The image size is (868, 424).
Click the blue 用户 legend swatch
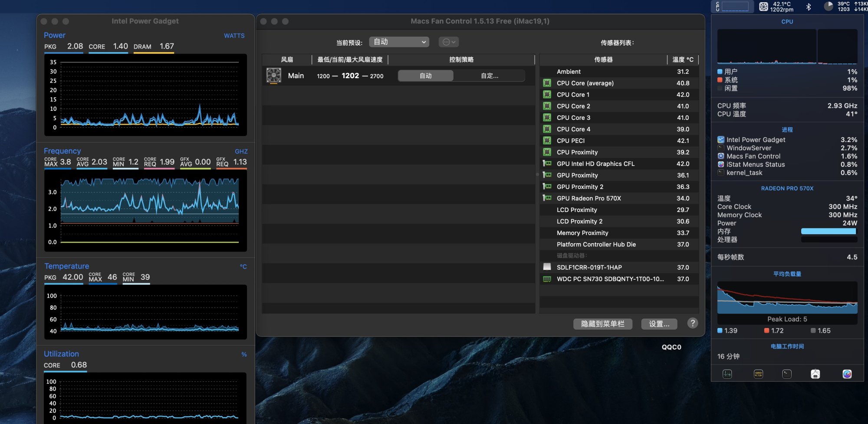tap(720, 72)
